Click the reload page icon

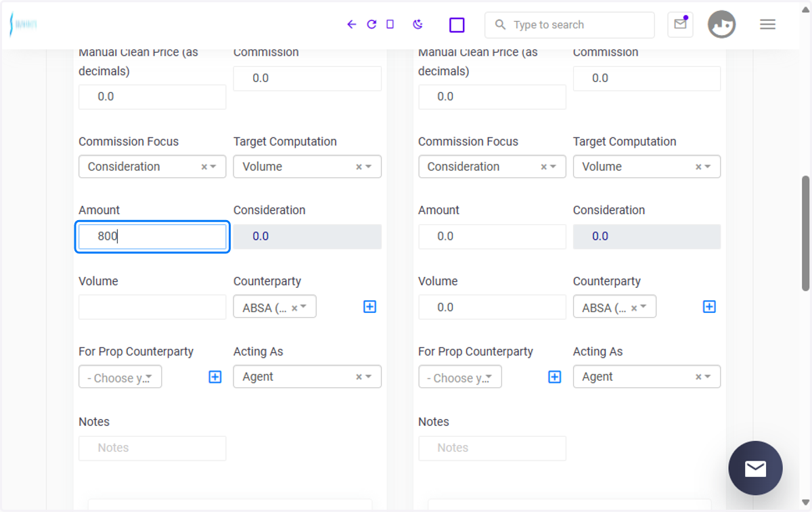[371, 24]
